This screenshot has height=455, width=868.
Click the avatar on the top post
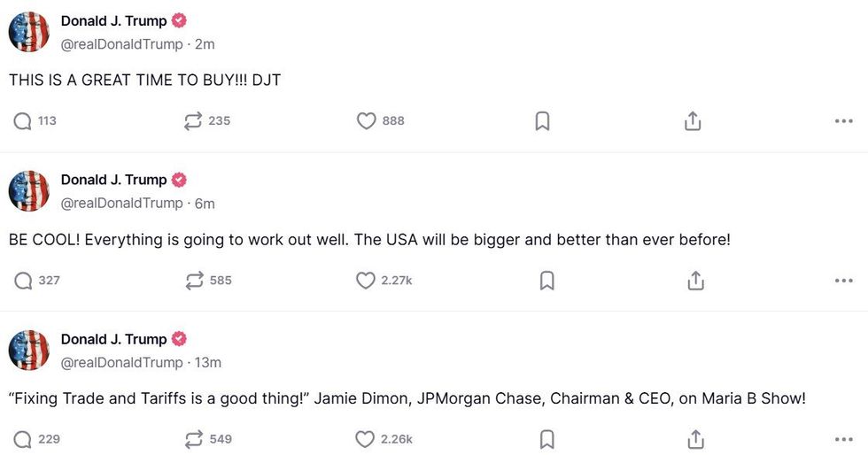[x=28, y=33]
